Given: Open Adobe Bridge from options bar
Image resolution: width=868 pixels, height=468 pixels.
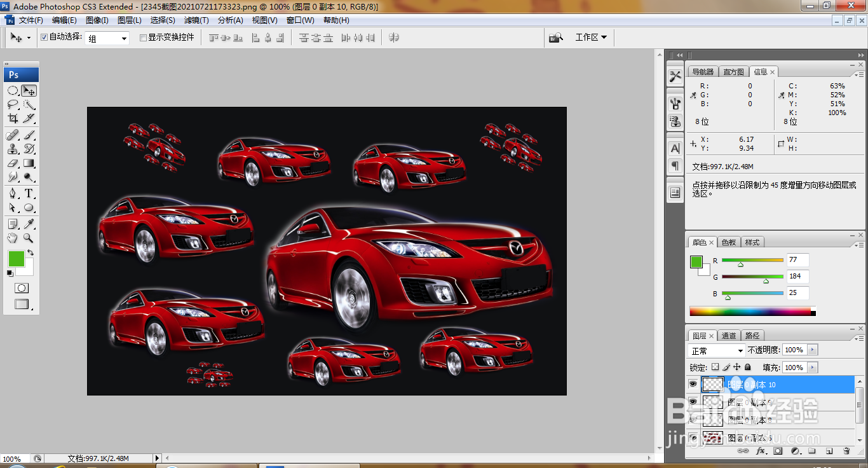Looking at the screenshot, I should (556, 38).
